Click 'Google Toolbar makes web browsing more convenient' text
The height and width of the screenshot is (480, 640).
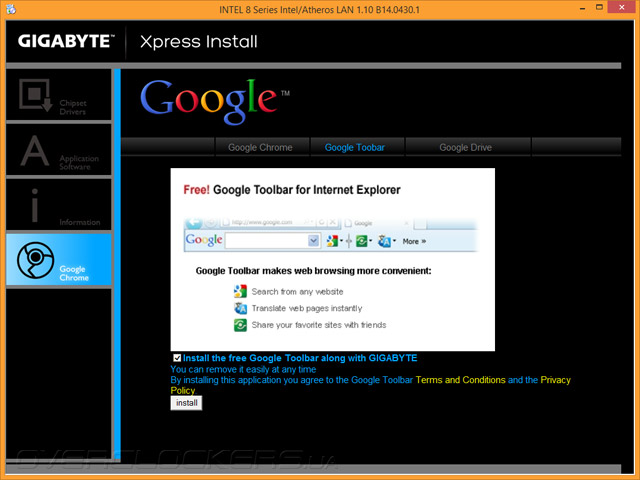click(x=313, y=271)
